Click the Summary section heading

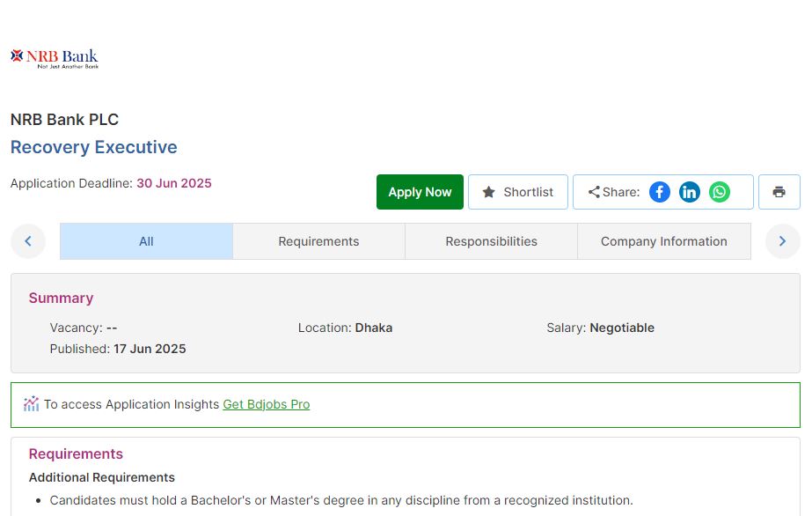61,298
